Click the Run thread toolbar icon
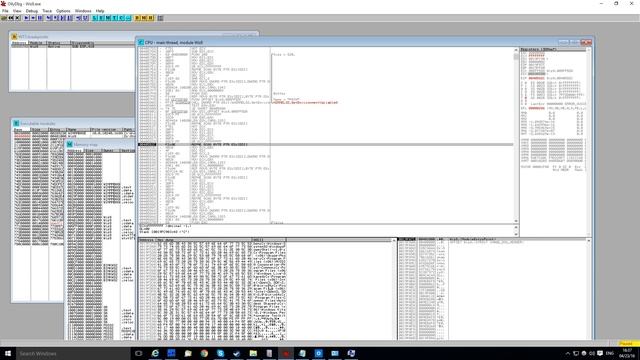Image resolution: width=640 pixels, height=360 pixels. click(33, 18)
